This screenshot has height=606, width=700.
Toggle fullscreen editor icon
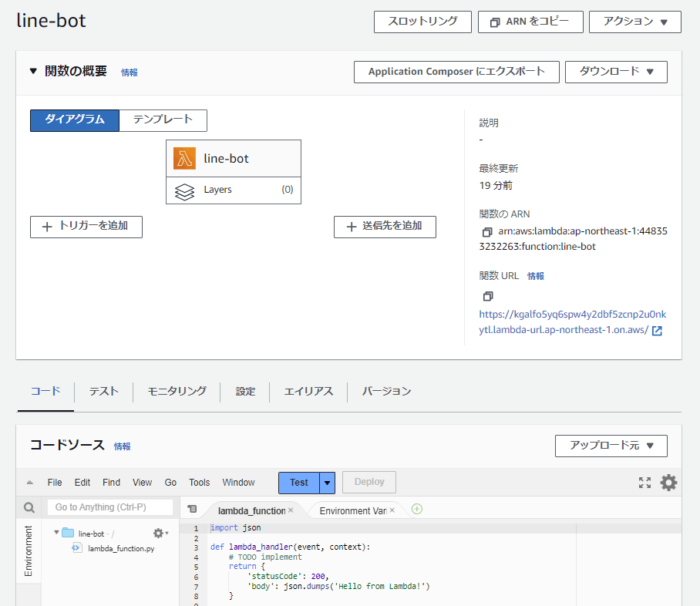[644, 483]
